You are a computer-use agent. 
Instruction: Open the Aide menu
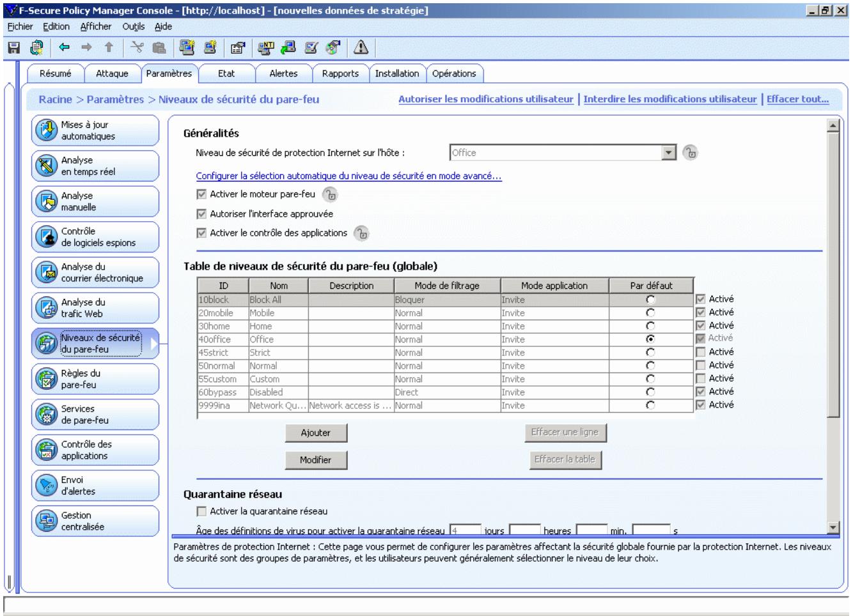click(163, 26)
